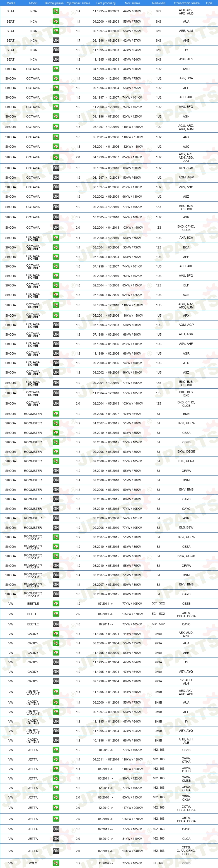Viewport: 218px width, 868px height.
Task: Click diesel ON icon in JETTA CLCA row
Action: (56, 839)
